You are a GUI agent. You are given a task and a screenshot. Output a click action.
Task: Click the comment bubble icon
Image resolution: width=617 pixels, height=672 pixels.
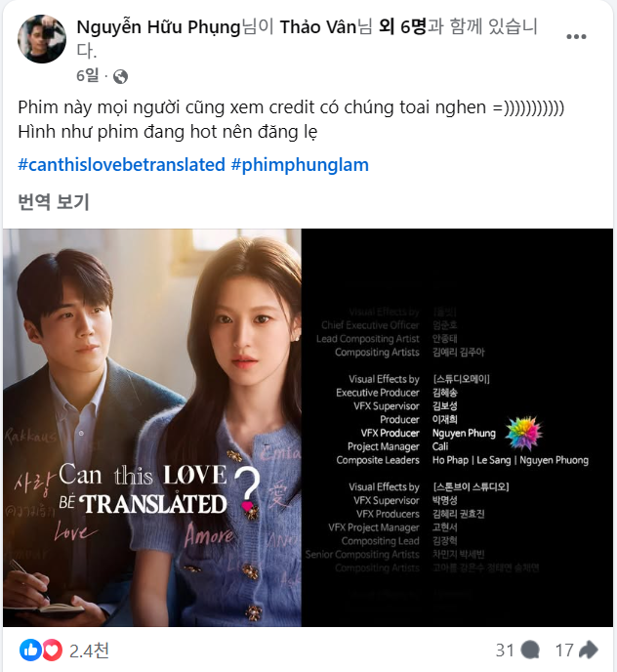point(530,651)
